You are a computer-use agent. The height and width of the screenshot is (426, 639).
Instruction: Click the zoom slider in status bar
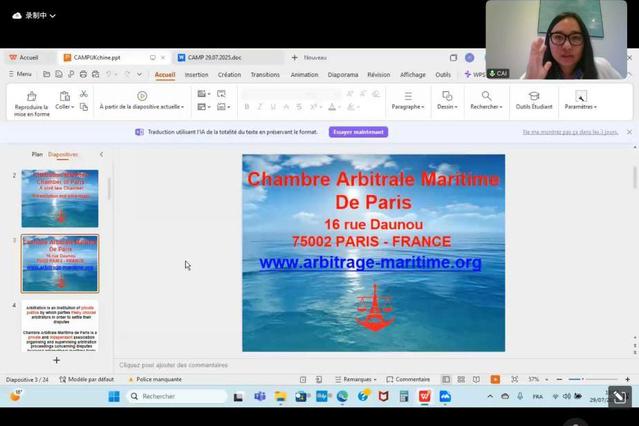click(593, 379)
